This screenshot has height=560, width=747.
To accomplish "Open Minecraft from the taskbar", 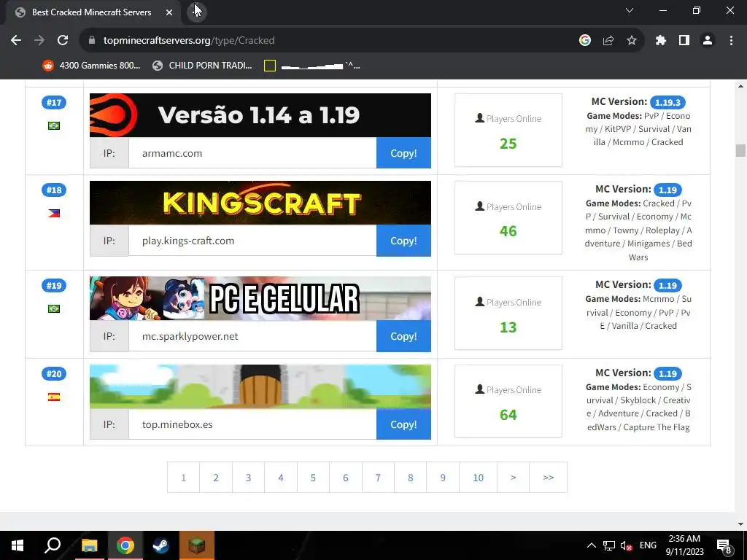I will 197,545.
